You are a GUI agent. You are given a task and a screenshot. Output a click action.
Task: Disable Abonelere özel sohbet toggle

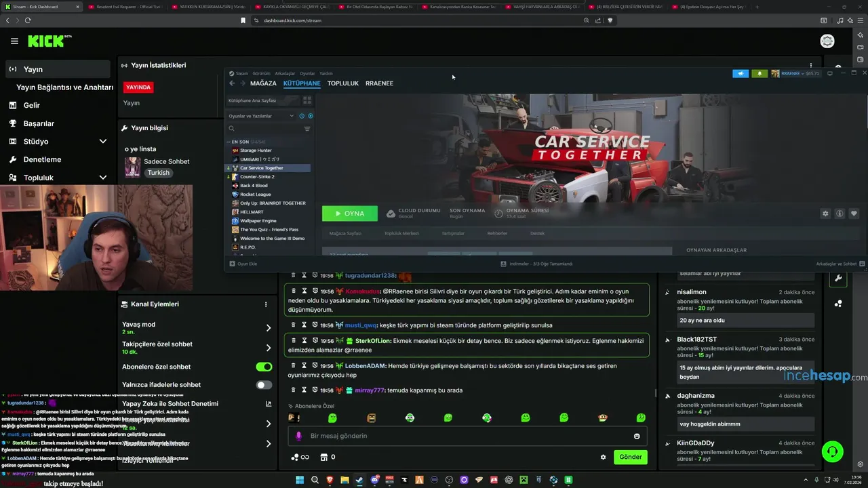264,367
